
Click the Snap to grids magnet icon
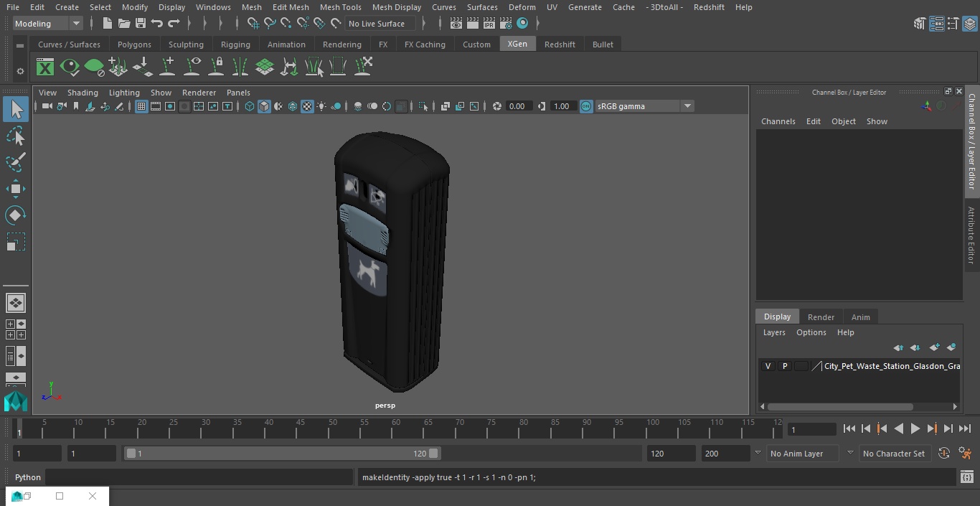(x=253, y=24)
